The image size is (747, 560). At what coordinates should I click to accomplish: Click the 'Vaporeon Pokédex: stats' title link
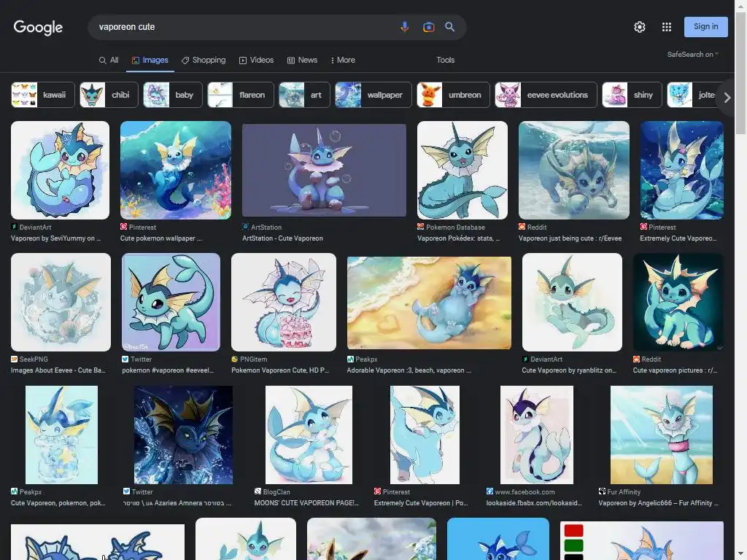[459, 238]
